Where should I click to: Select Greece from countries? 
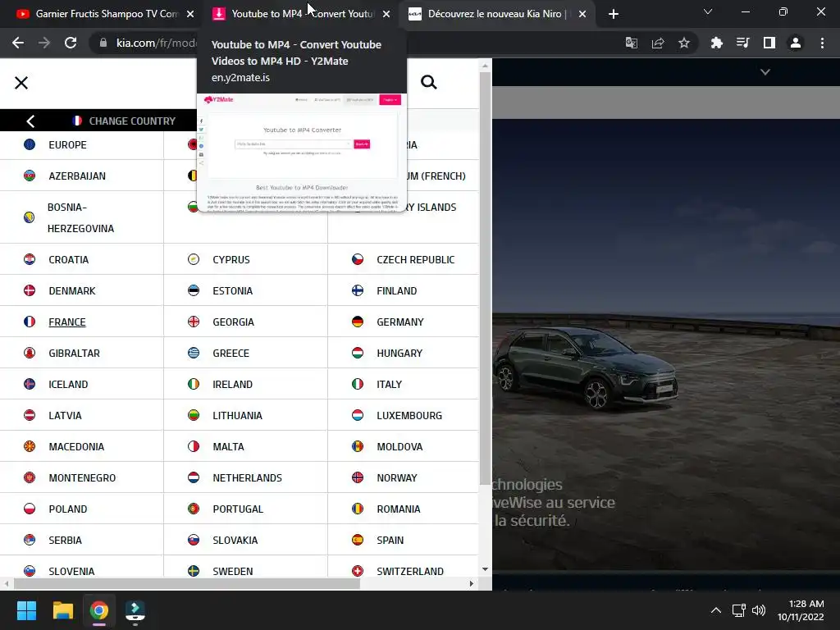[x=231, y=353]
